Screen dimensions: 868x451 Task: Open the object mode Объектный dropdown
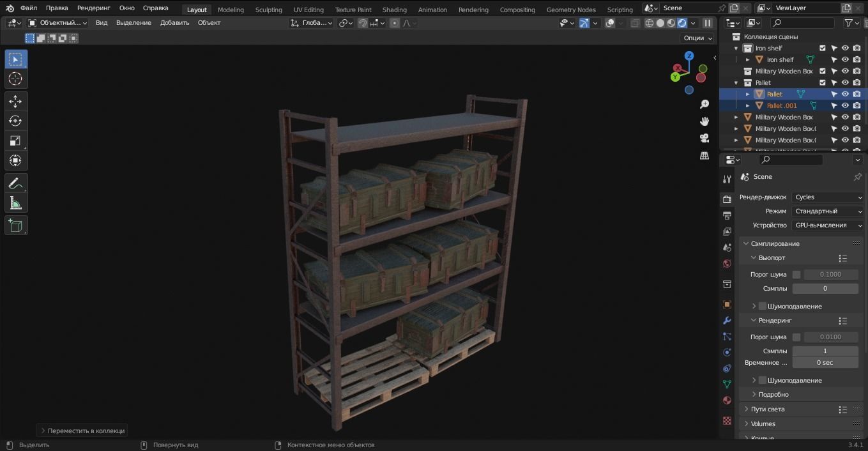[57, 23]
